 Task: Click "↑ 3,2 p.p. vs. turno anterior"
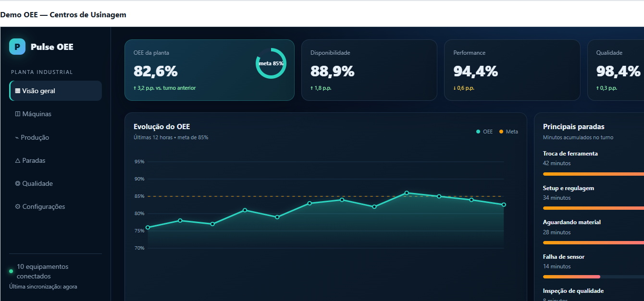tap(164, 88)
